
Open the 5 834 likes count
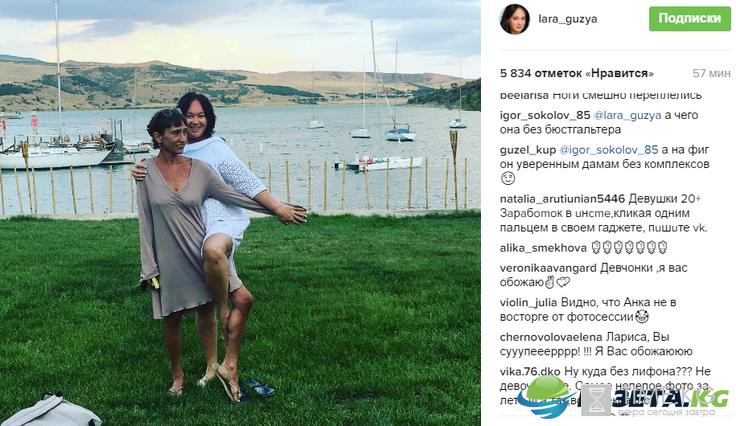577,73
